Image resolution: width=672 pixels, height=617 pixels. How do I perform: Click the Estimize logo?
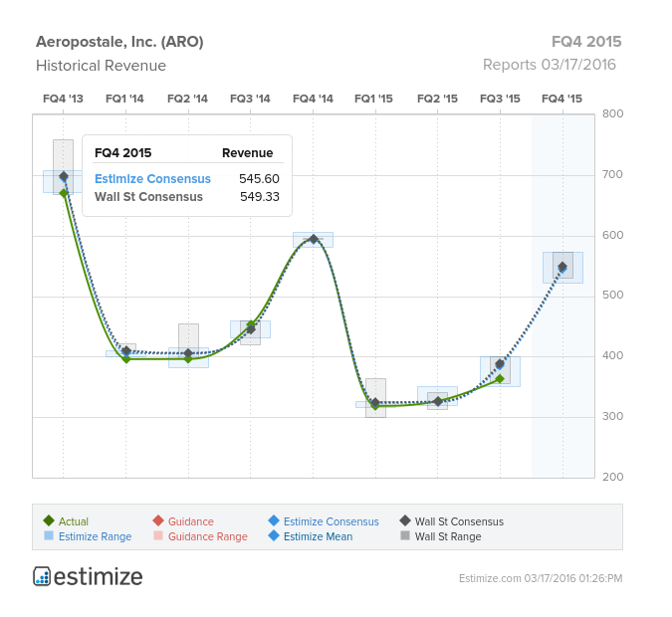(88, 576)
